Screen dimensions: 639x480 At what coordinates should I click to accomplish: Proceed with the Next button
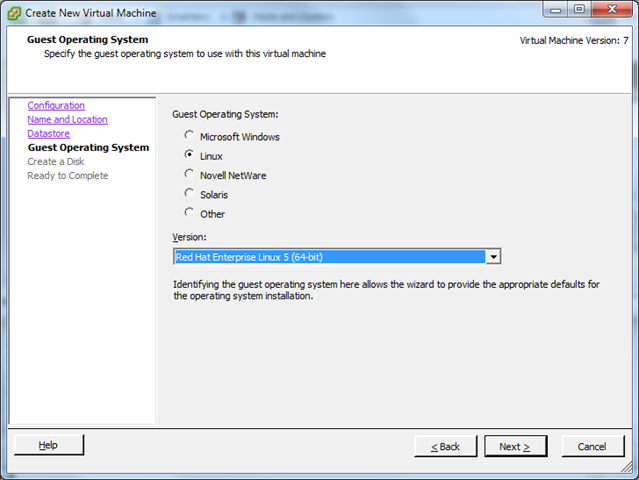coord(515,446)
